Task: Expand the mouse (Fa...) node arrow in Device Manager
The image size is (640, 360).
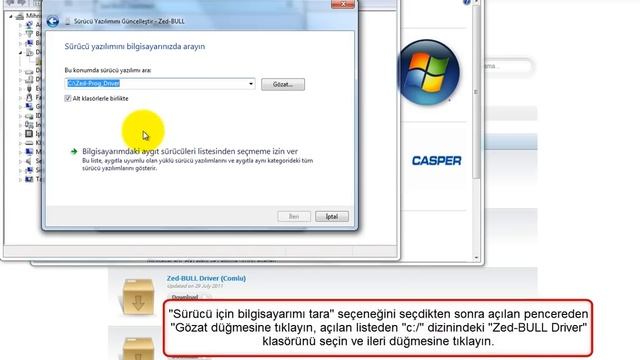Action: 20,98
